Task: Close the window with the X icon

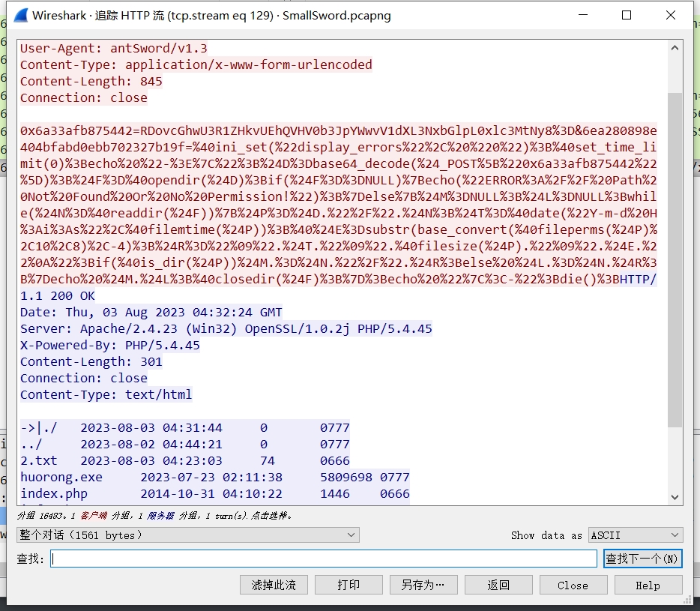Action: pos(671,15)
